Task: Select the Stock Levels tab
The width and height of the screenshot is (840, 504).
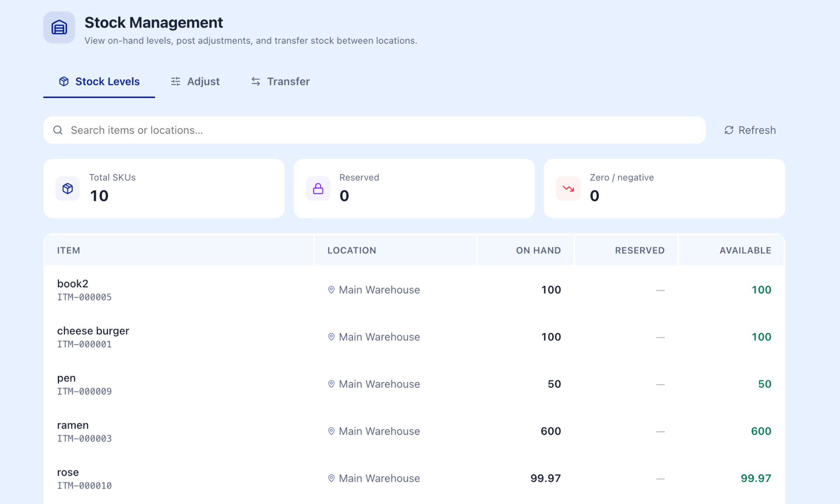Action: pyautogui.click(x=99, y=81)
